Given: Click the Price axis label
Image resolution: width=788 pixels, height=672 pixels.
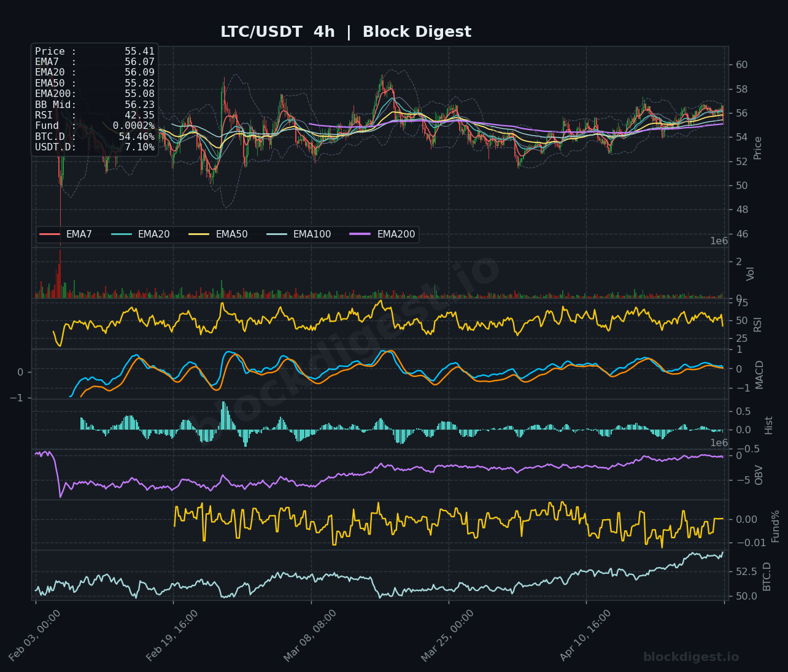Looking at the screenshot, I should pos(758,148).
